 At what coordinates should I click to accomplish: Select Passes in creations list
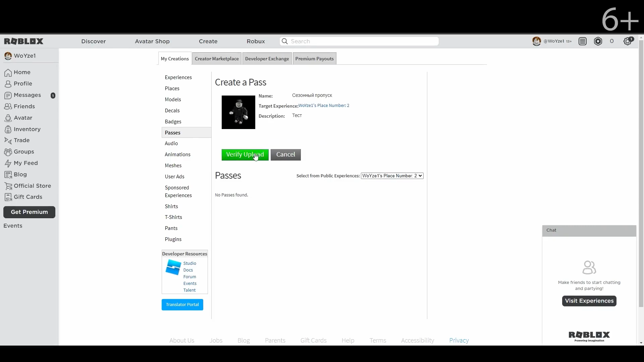click(x=186, y=132)
